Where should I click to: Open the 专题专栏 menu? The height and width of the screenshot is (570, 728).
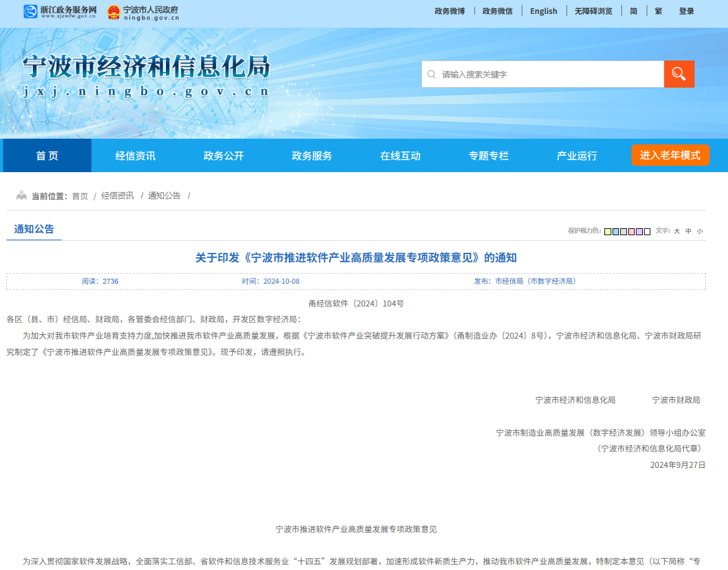pyautogui.click(x=488, y=155)
